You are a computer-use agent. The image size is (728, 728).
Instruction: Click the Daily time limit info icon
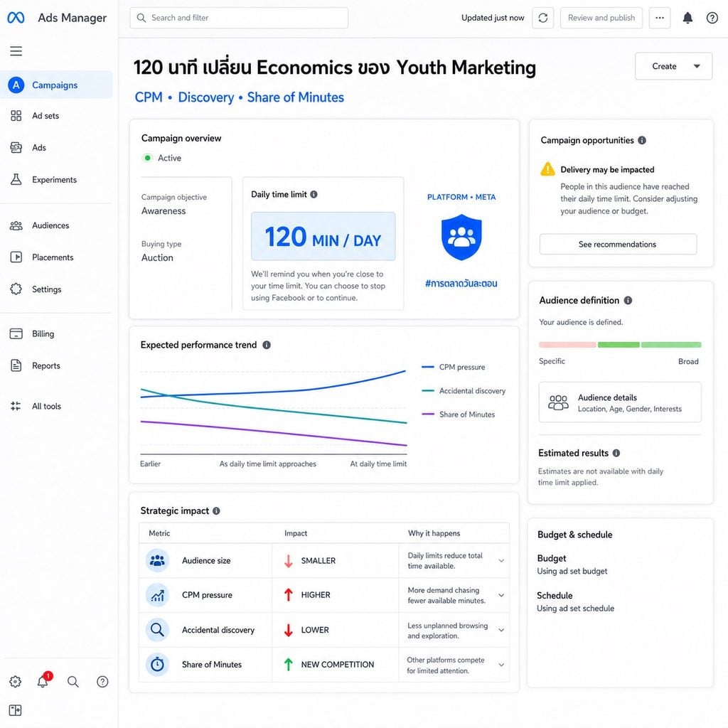coord(314,195)
